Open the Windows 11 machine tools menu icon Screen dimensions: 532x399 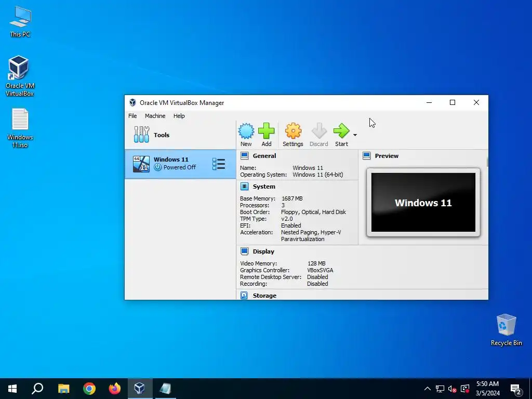[219, 164]
